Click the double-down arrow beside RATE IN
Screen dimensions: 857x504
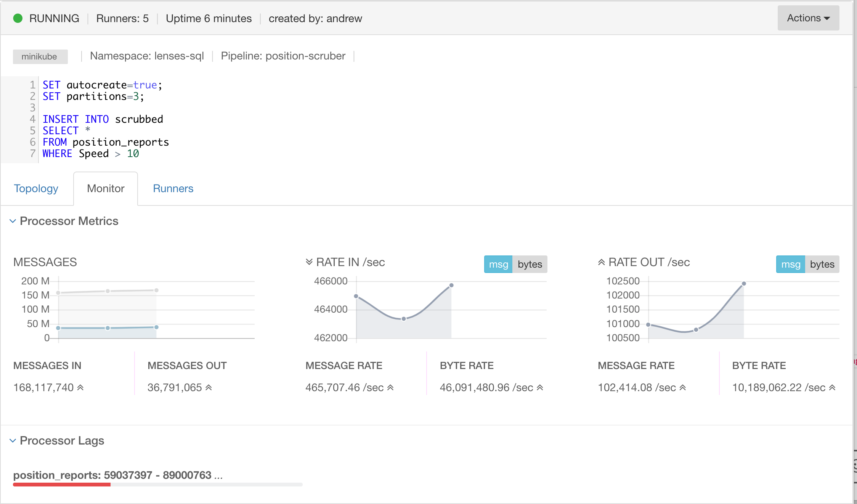(x=309, y=262)
